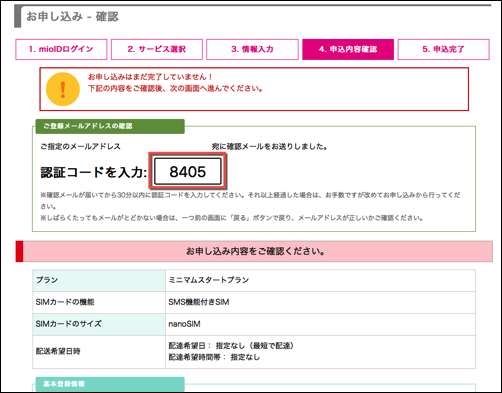Click the note starting ※確認メールが届いてから30分以内

(x=250, y=200)
